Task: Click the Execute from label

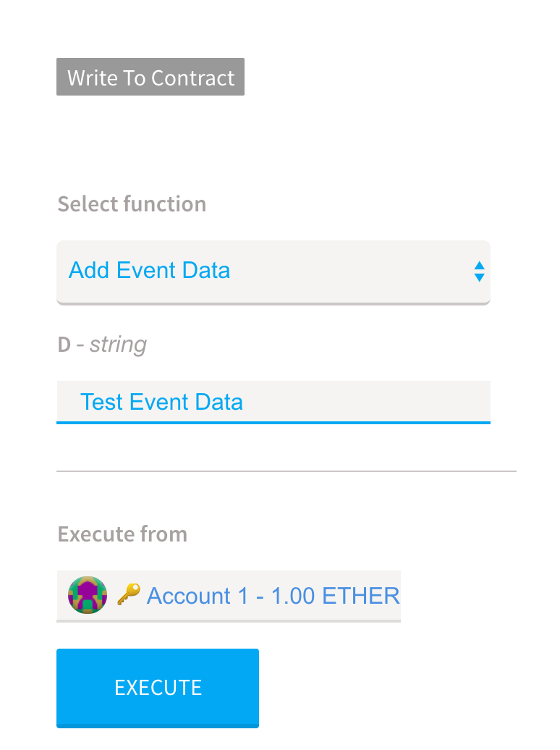Action: tap(122, 534)
